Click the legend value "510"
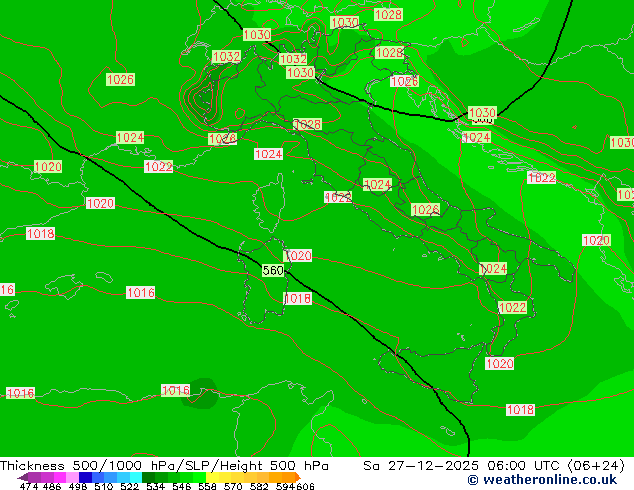Screen dimensions: 634x490 pyautogui.click(x=104, y=486)
